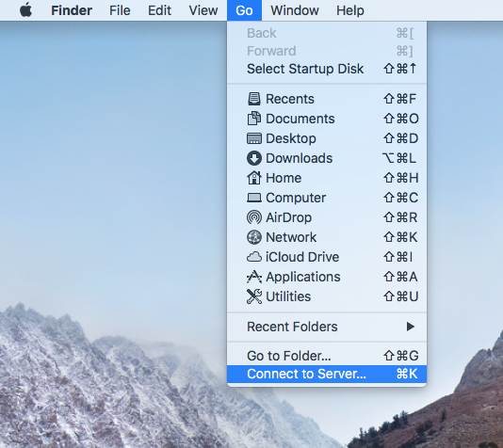The image size is (503, 448).
Task: Click the Recents icon in Go menu
Action: point(254,99)
